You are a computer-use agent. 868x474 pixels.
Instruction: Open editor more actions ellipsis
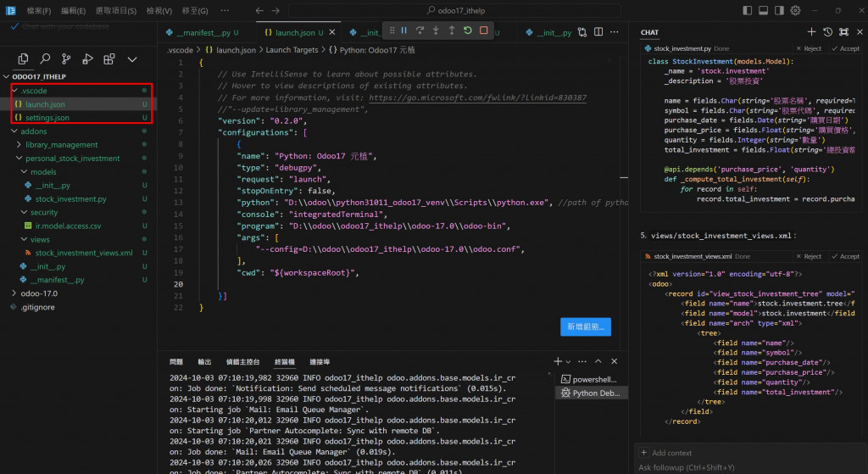coord(615,32)
